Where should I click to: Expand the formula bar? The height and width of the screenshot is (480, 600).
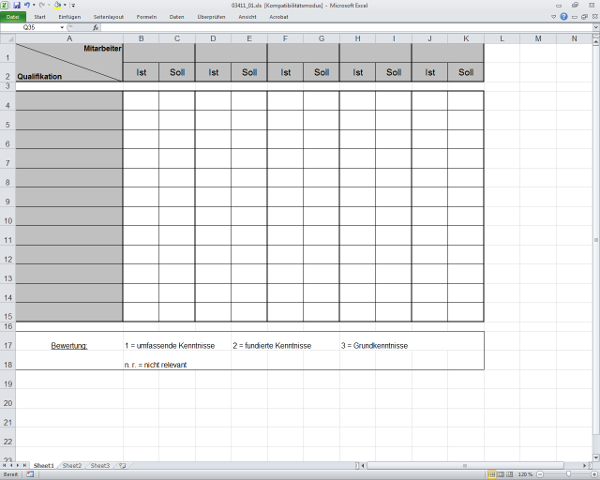(x=594, y=27)
